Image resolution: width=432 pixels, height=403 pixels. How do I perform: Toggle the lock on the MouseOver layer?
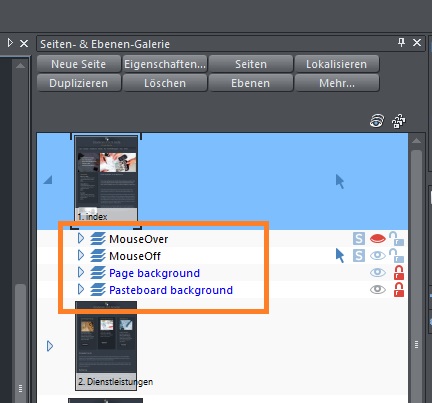point(397,239)
